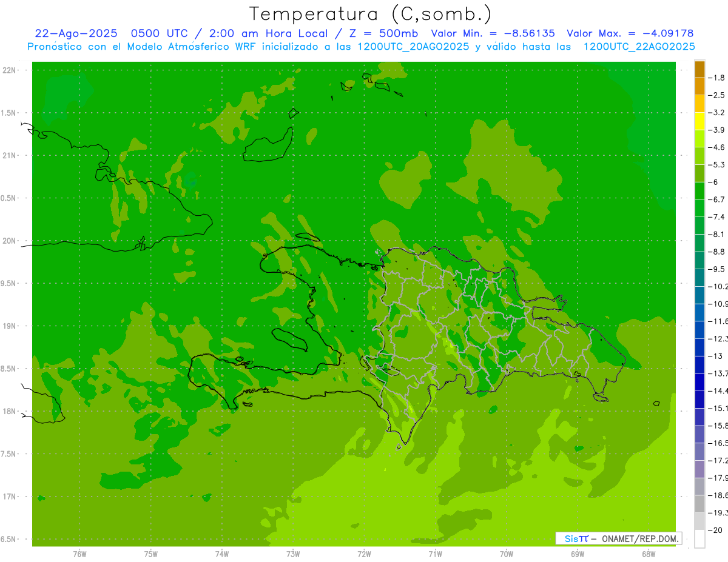Select the date "22-Ago-2025" in the header
The image size is (728, 562).
tap(76, 33)
